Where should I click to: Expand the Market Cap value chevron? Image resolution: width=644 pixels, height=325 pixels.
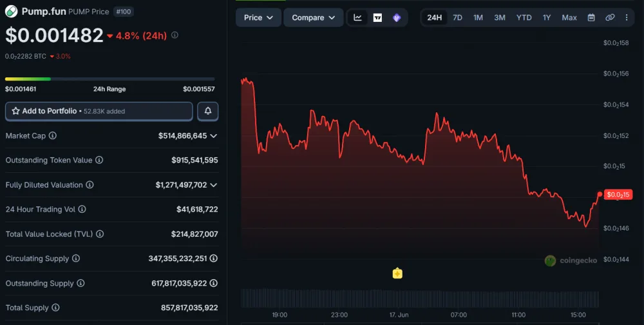pyautogui.click(x=214, y=136)
